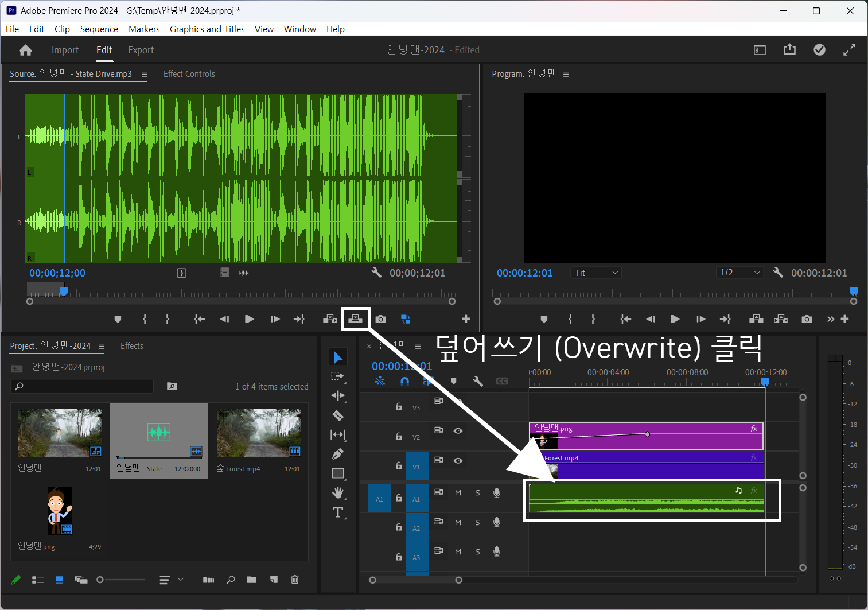Toggle track lock on V2
Screen dimensions: 868x610
pos(399,436)
